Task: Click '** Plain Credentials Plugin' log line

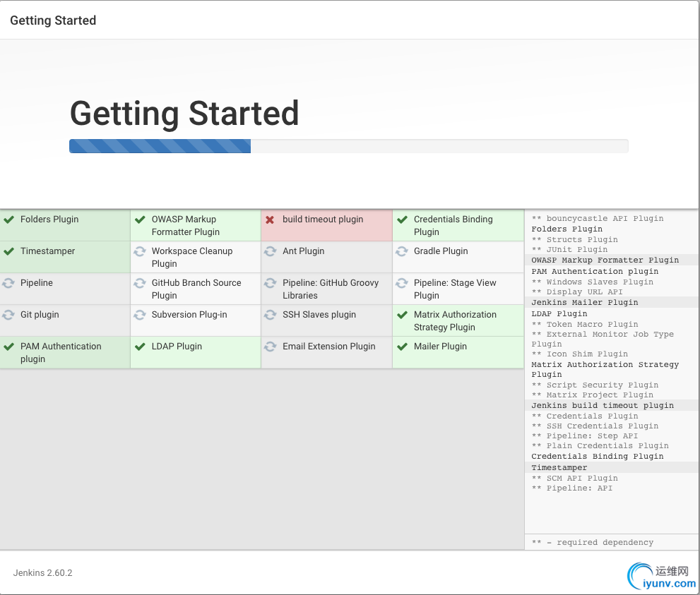Action: tap(600, 446)
